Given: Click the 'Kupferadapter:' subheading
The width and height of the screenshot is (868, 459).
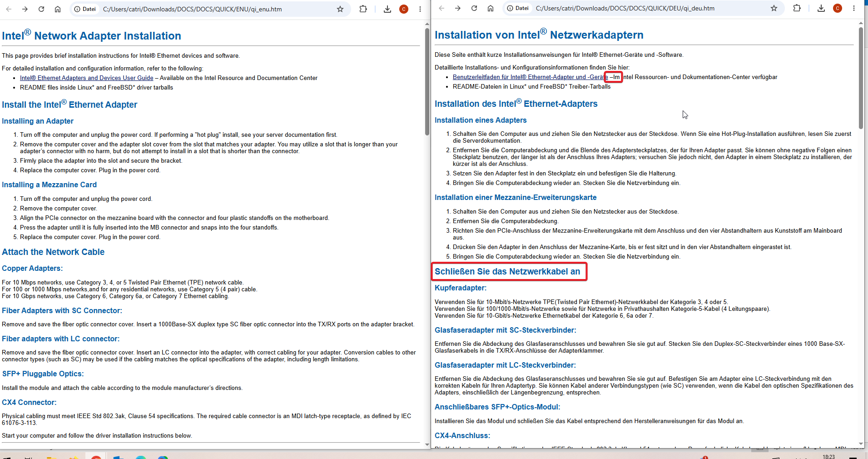Looking at the screenshot, I should [x=461, y=288].
